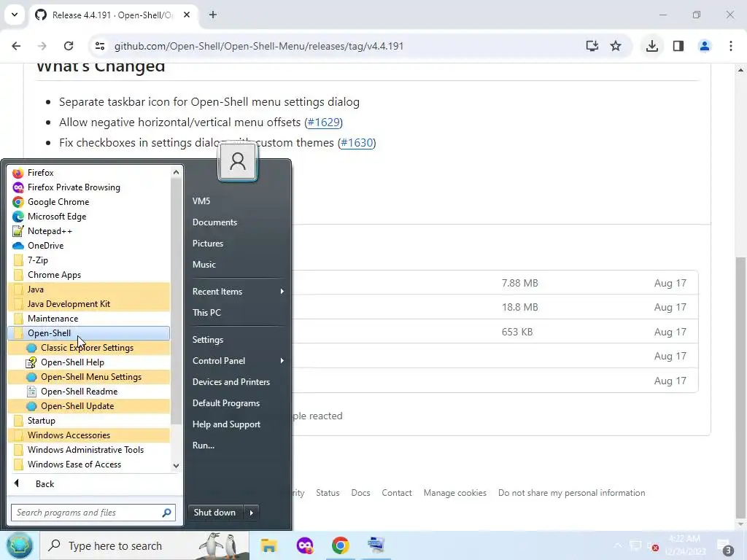Viewport: 747px width, 560px height.
Task: Open OneDrive menu entry
Action: pyautogui.click(x=88, y=246)
